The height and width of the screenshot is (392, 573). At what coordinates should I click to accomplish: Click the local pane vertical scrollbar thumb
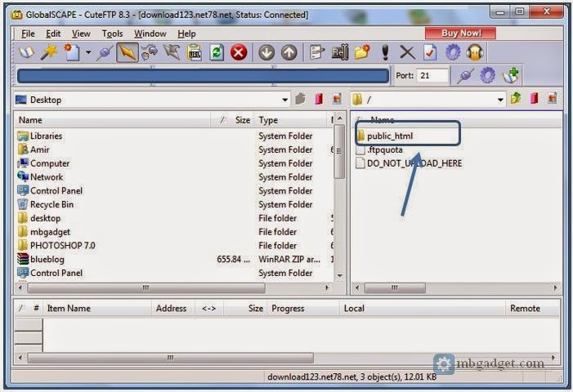pos(339,151)
